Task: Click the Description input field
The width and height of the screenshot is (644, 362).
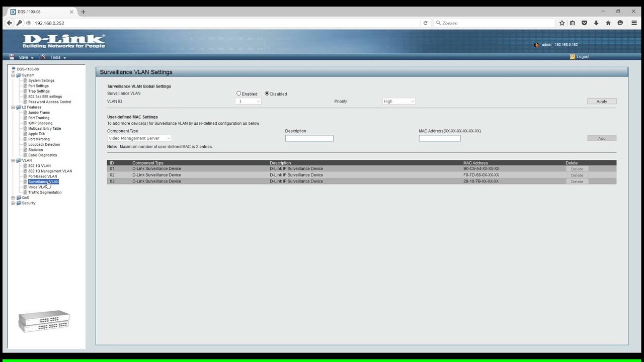Action: pyautogui.click(x=309, y=138)
